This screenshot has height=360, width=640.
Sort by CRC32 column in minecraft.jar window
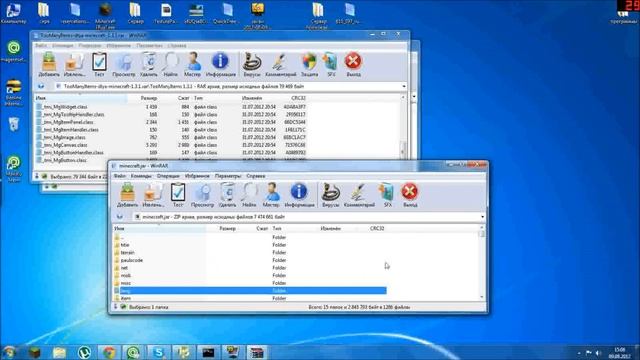click(x=378, y=229)
